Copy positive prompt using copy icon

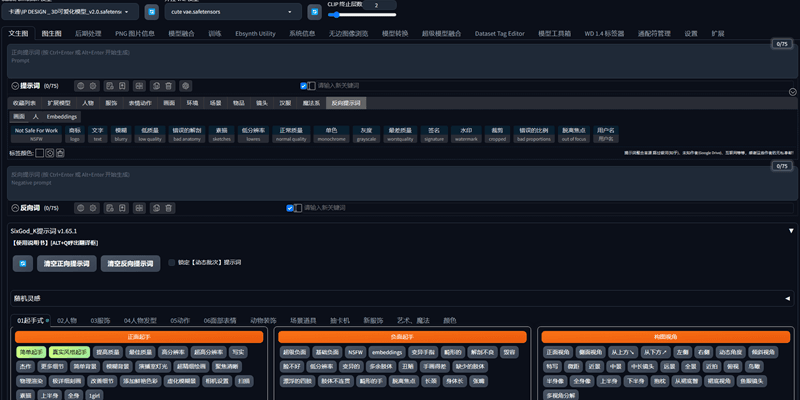click(x=157, y=86)
